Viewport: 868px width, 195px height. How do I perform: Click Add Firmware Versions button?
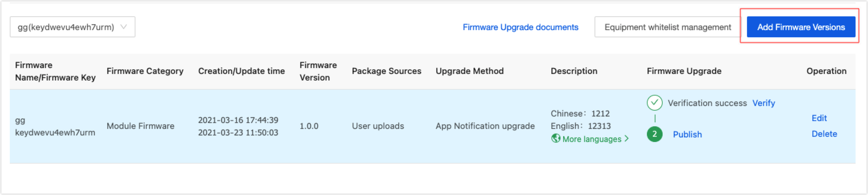801,27
